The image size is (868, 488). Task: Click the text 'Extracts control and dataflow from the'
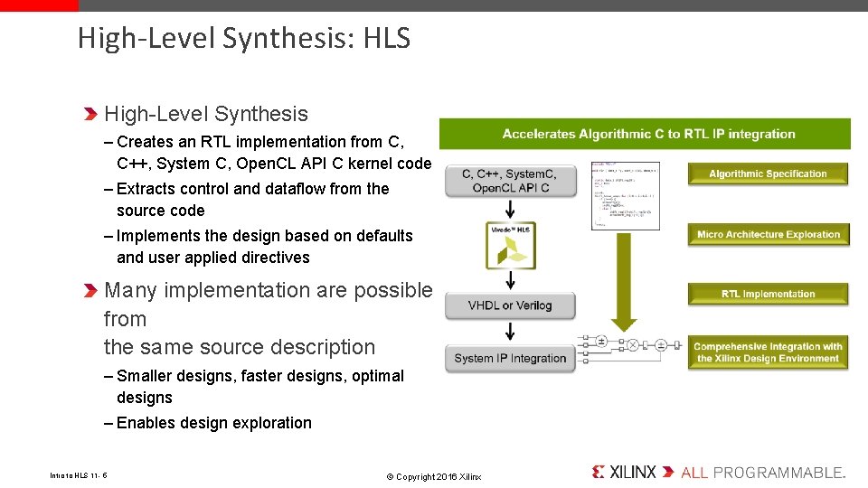[x=252, y=189]
